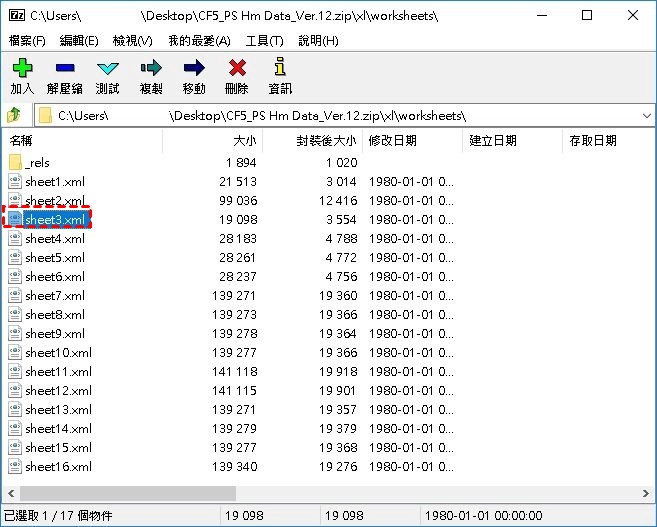Click the Extract (解壓縮) minus icon
The height and width of the screenshot is (527, 657).
pos(65,67)
